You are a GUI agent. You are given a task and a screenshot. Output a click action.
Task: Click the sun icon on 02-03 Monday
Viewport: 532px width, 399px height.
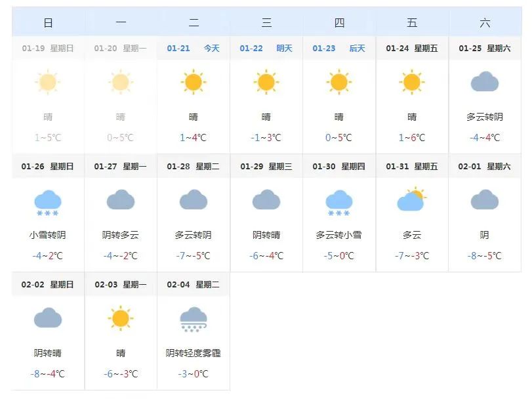click(x=121, y=318)
